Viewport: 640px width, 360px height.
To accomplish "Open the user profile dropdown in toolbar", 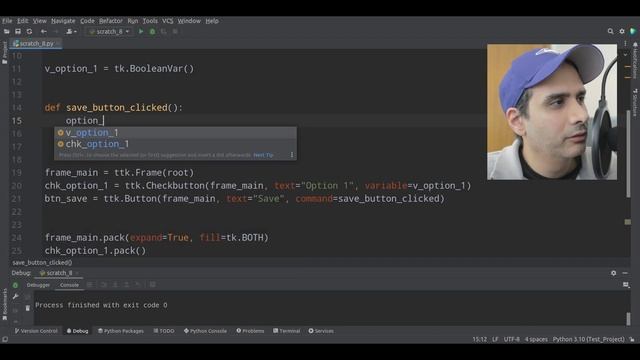I will [x=71, y=31].
